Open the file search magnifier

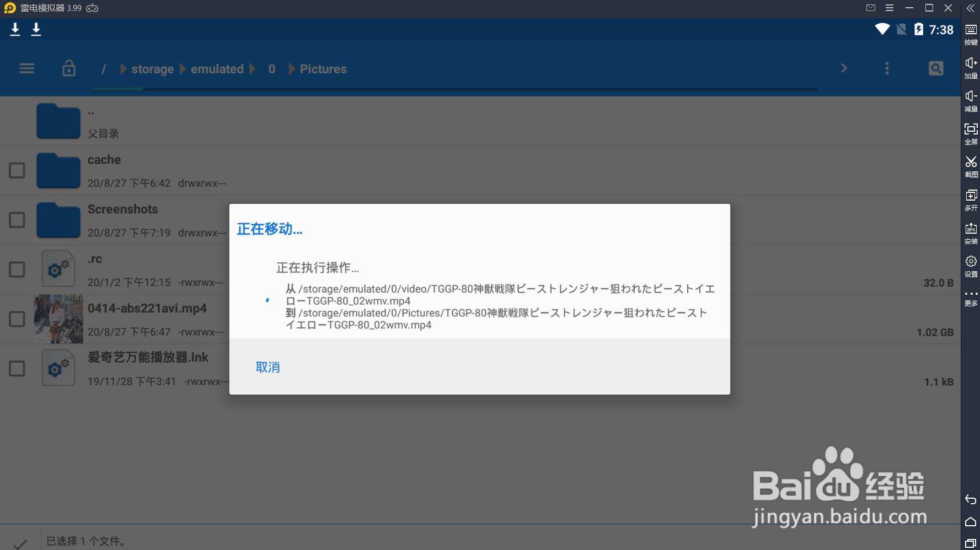[x=936, y=68]
